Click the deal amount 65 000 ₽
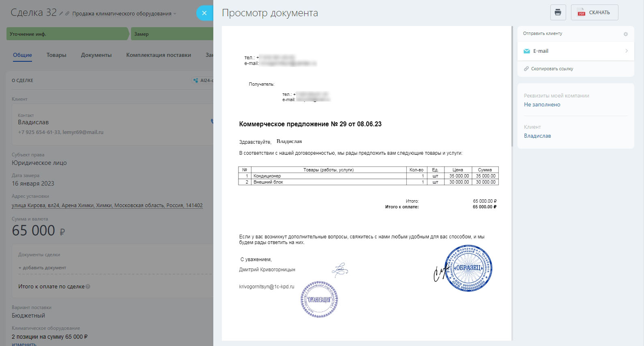Image resolution: width=644 pixels, height=346 pixels. (x=39, y=231)
